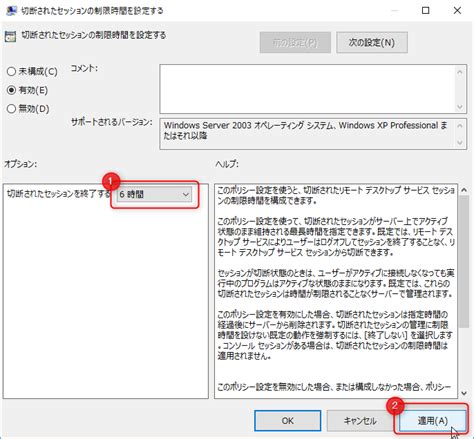Close the policy settings window
474x439 pixels.
point(457,11)
